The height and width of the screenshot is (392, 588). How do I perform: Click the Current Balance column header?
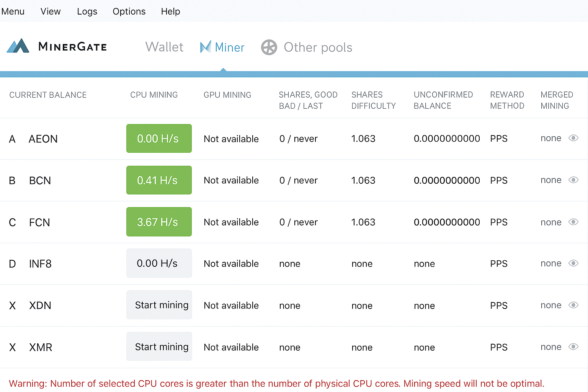point(48,95)
